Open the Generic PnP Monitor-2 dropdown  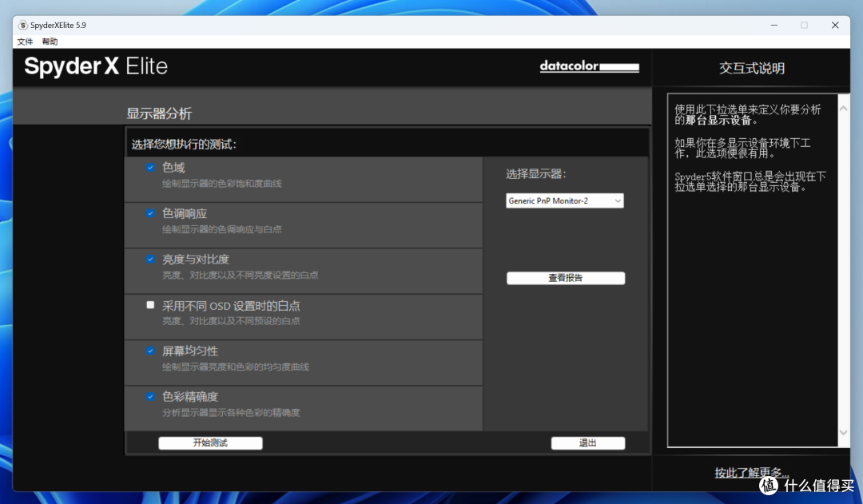coord(565,200)
